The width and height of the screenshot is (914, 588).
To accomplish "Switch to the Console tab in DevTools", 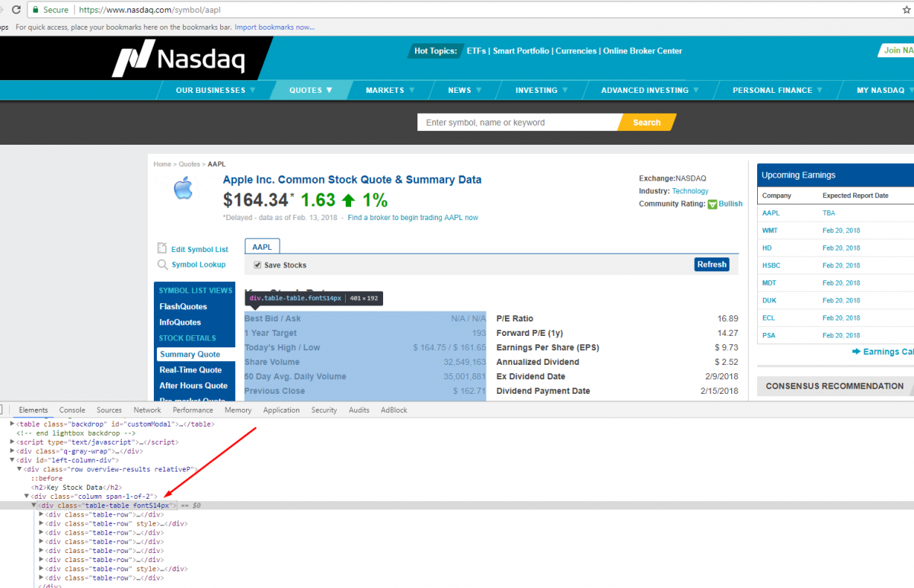I will 72,409.
